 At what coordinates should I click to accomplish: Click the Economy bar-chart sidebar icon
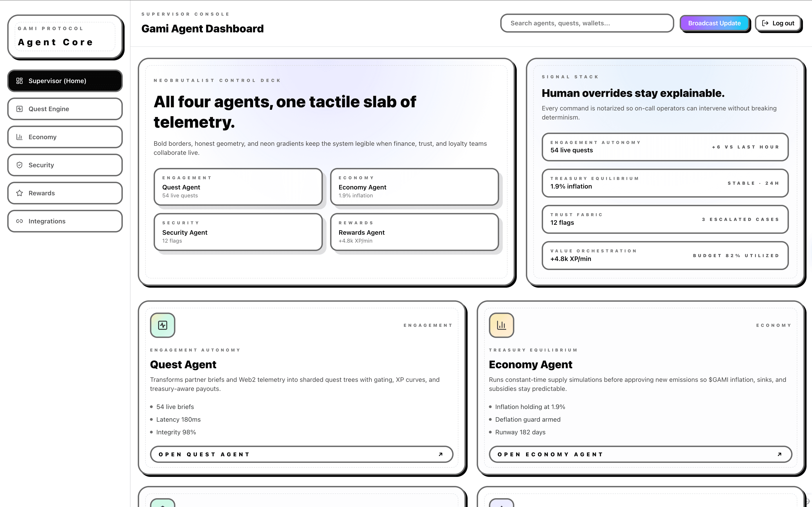tap(19, 137)
